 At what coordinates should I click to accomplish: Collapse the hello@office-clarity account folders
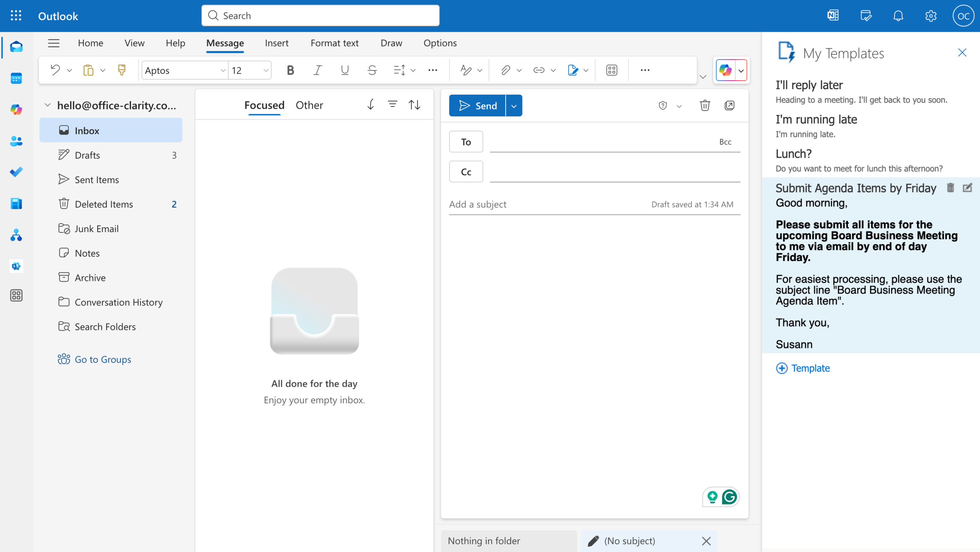[47, 105]
